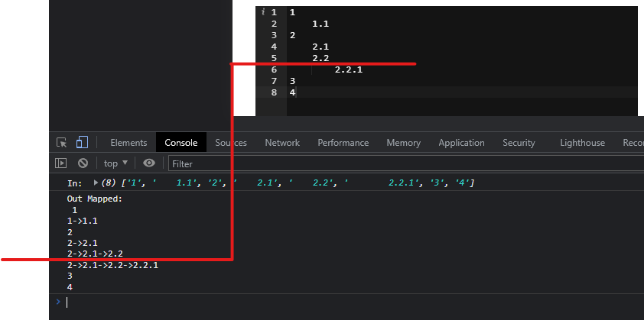Image resolution: width=644 pixels, height=320 pixels.
Task: Expand the (8) array in console
Action: (96, 183)
